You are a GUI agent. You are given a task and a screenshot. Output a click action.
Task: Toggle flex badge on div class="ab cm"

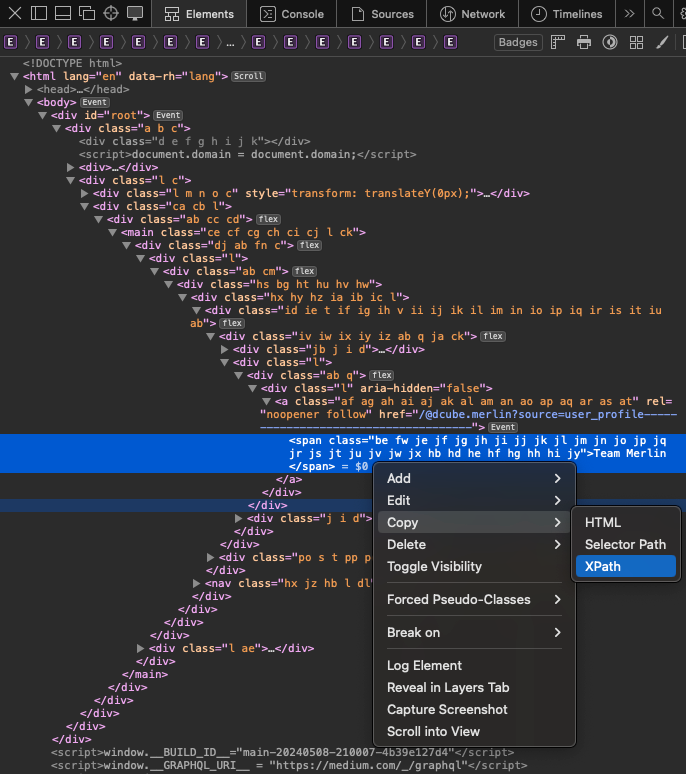click(305, 271)
